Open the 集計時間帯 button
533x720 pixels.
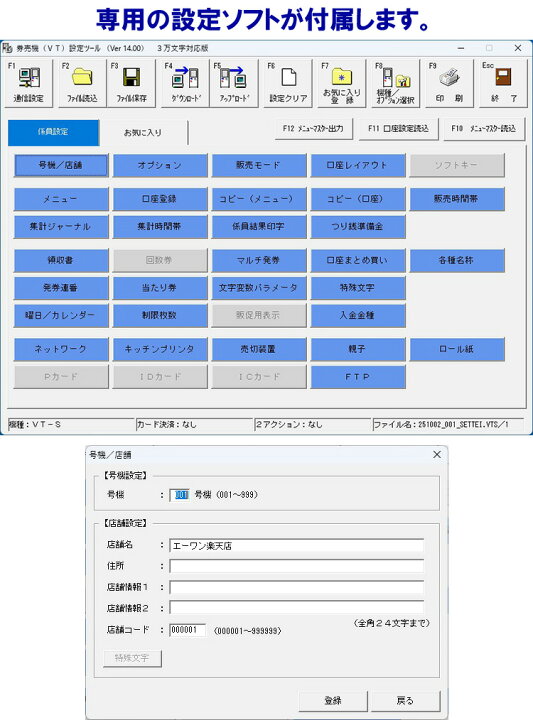point(160,227)
